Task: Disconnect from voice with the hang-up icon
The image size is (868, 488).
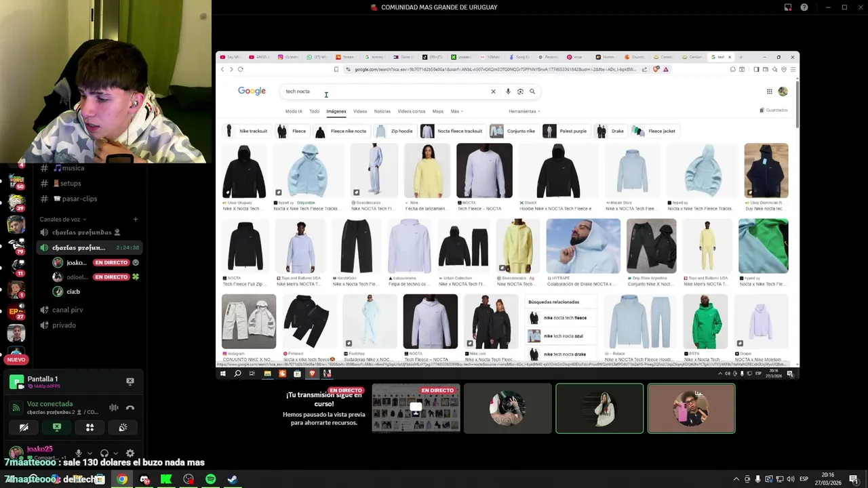Action: pyautogui.click(x=130, y=408)
